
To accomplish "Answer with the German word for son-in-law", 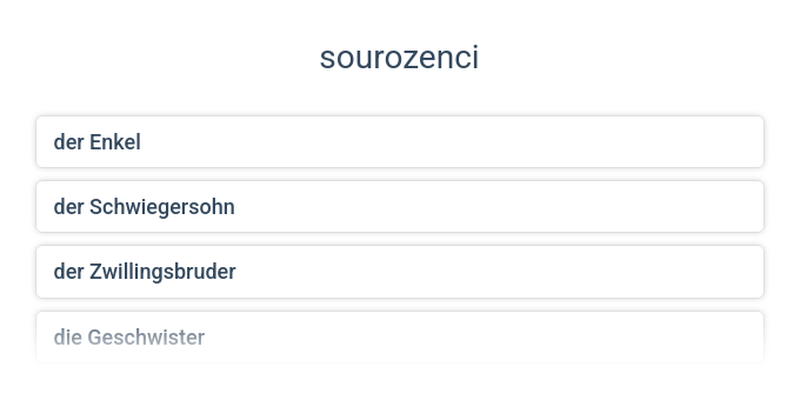I will pos(400,207).
